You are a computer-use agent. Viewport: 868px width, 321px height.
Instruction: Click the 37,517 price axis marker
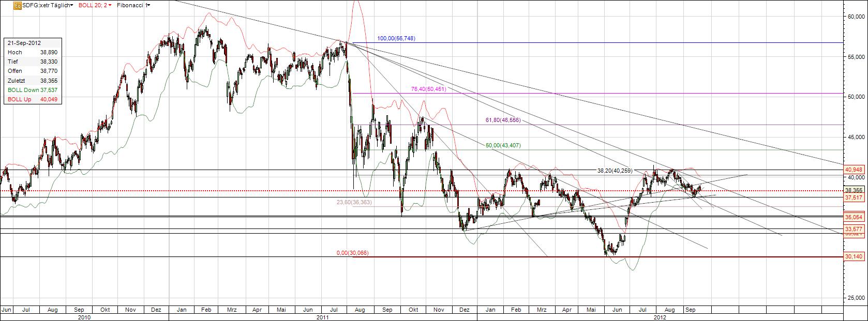click(x=854, y=197)
